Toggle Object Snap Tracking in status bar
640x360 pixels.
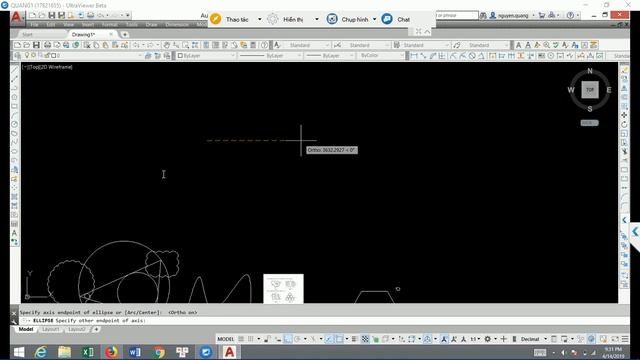click(329, 339)
